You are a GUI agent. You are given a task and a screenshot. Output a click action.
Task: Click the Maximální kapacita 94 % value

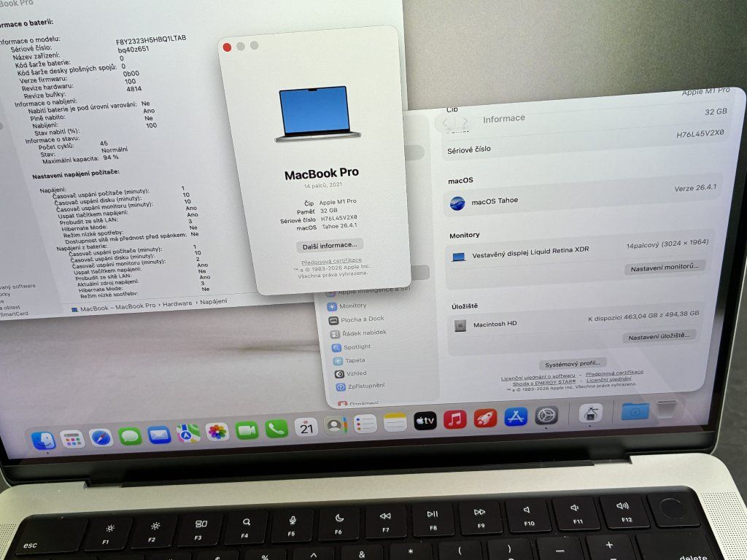pos(111,157)
